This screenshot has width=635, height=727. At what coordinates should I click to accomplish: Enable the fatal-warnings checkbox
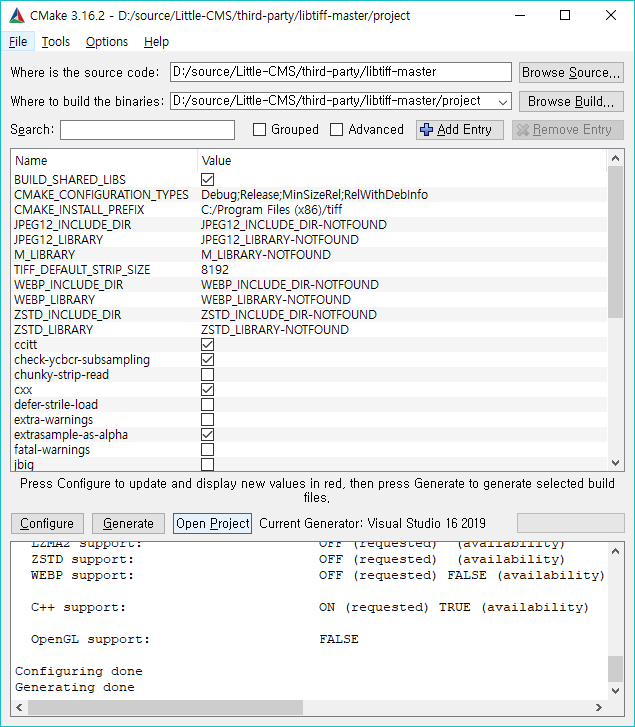tap(208, 449)
